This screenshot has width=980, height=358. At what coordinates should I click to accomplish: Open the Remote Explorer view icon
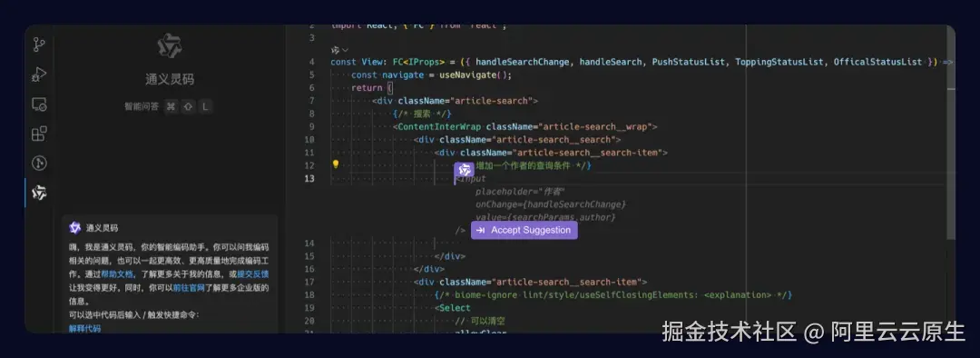[x=39, y=104]
